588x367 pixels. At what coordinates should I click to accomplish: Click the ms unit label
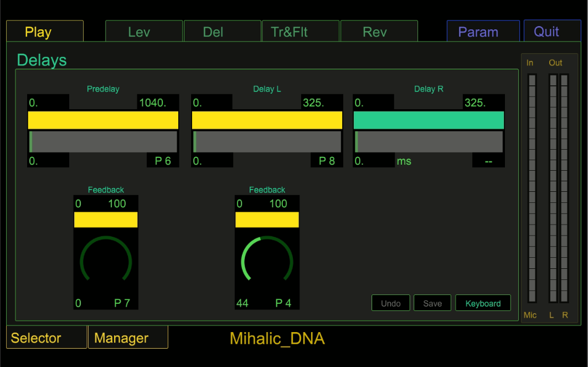click(x=404, y=161)
